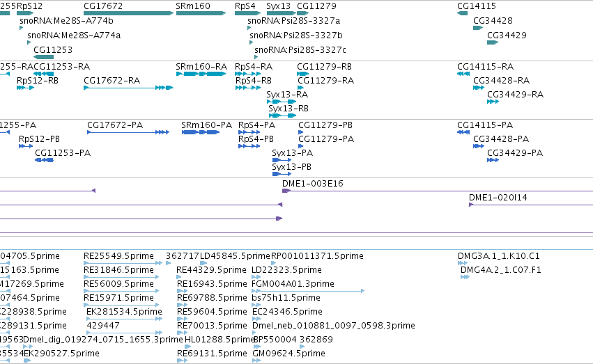The height and width of the screenshot is (364, 593).
Task: Select the Syx13 gene label
Action: pyautogui.click(x=278, y=6)
